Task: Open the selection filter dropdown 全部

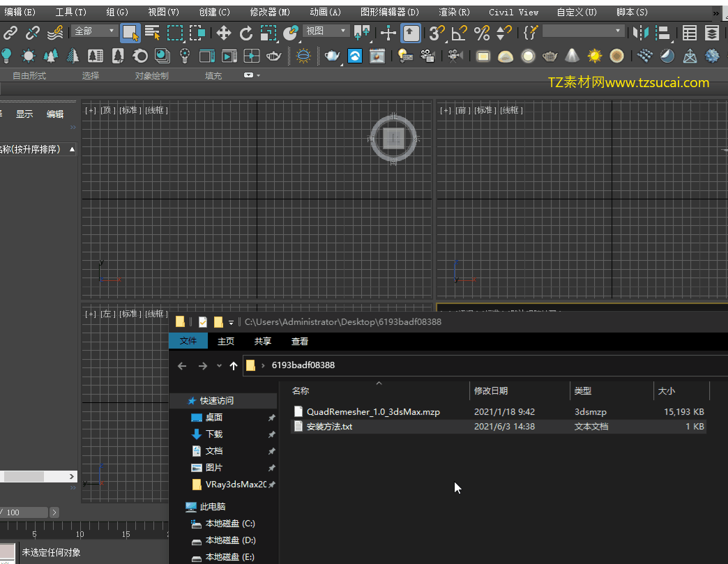Action: point(94,31)
